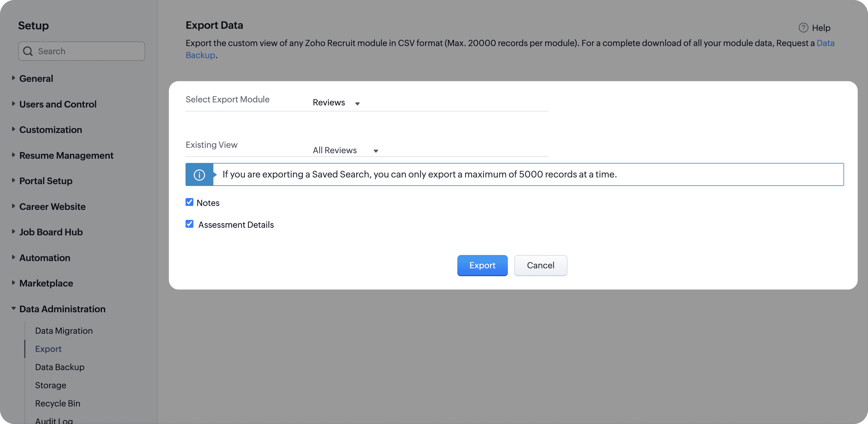This screenshot has width=868, height=424.
Task: Uncheck the Assessment Details checkbox
Action: (189, 224)
